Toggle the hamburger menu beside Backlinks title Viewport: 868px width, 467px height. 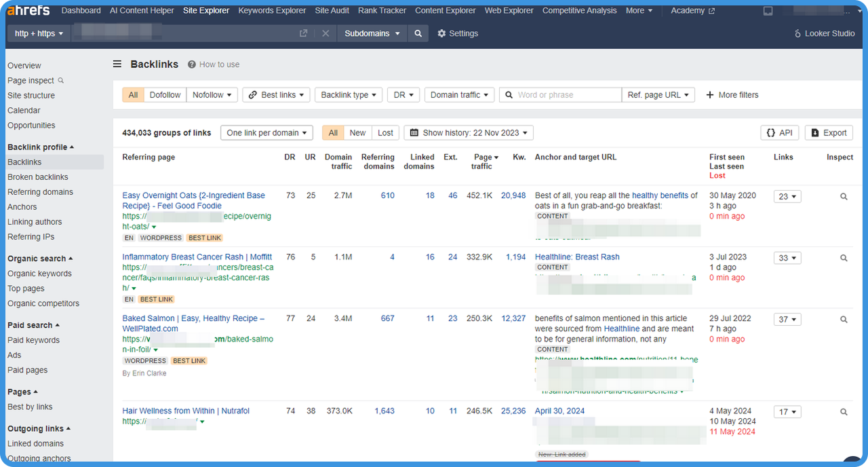point(117,64)
